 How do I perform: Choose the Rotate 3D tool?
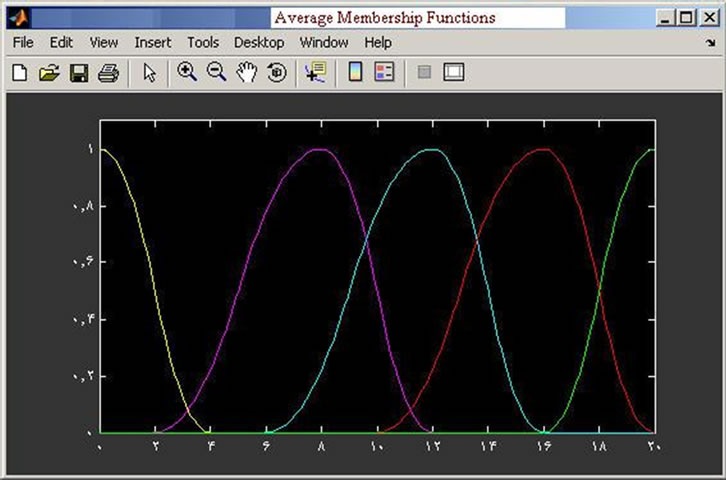pos(277,73)
